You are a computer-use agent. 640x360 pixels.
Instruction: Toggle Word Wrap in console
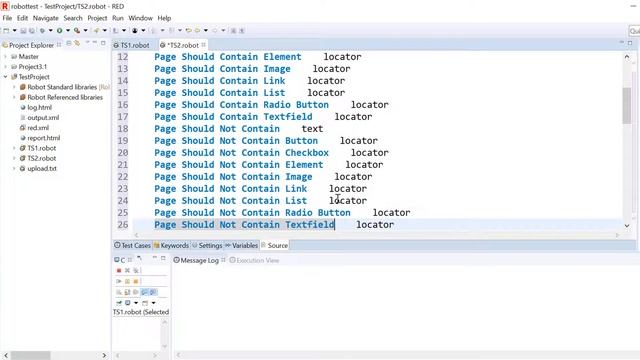[x=136, y=292]
